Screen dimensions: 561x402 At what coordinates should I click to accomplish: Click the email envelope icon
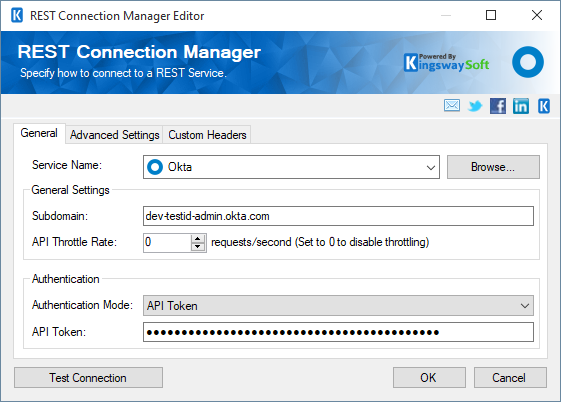coord(452,106)
